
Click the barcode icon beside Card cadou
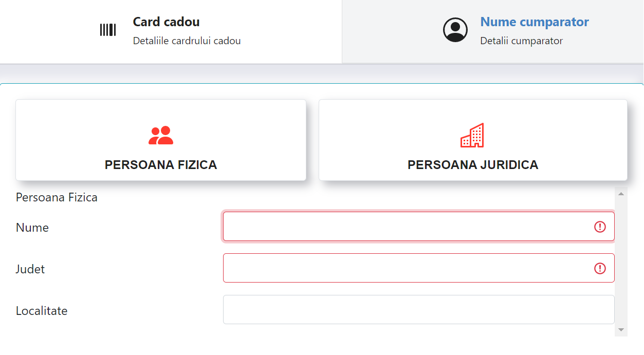[x=108, y=30]
